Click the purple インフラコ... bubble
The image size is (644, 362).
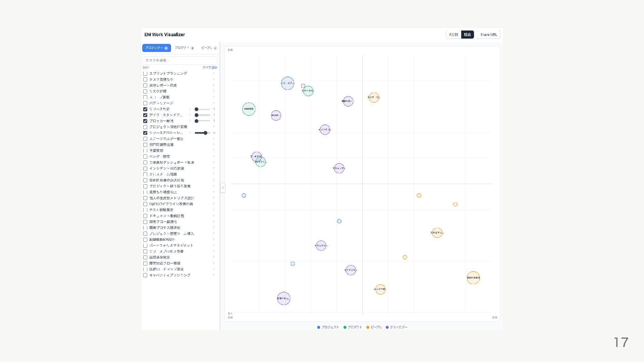click(325, 129)
